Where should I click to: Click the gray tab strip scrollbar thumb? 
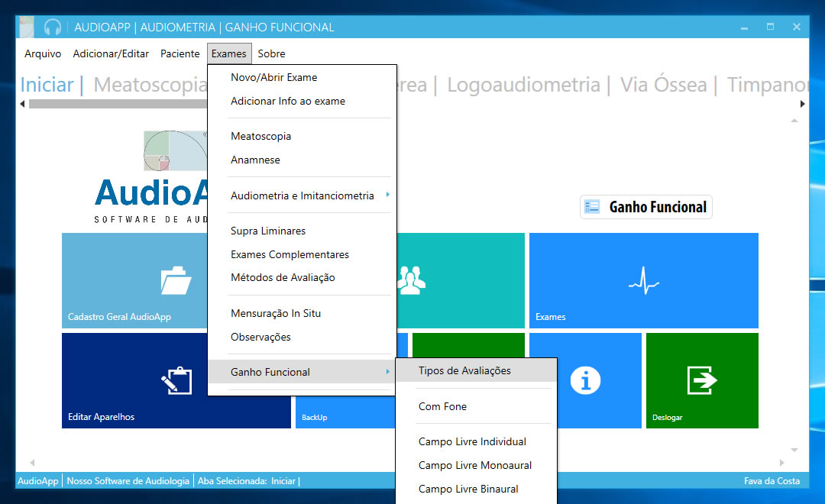[x=118, y=104]
